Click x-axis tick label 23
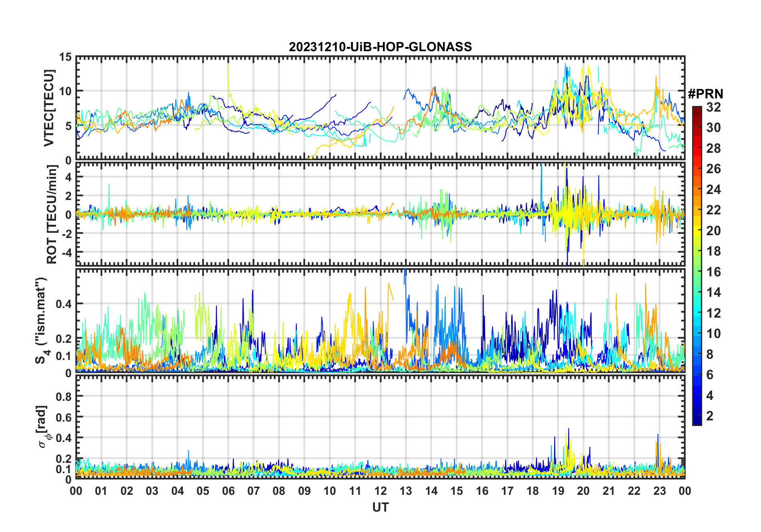Viewport: 761px width, 532px height. (x=660, y=491)
